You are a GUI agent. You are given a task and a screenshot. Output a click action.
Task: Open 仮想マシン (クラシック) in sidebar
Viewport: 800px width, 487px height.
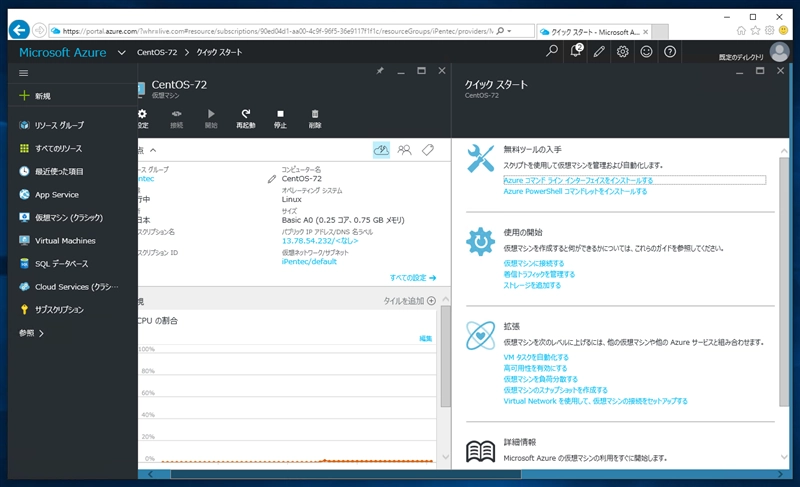pos(69,217)
